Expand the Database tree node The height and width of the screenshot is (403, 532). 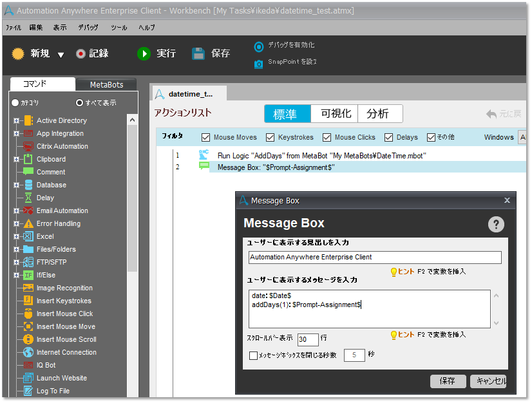click(16, 185)
